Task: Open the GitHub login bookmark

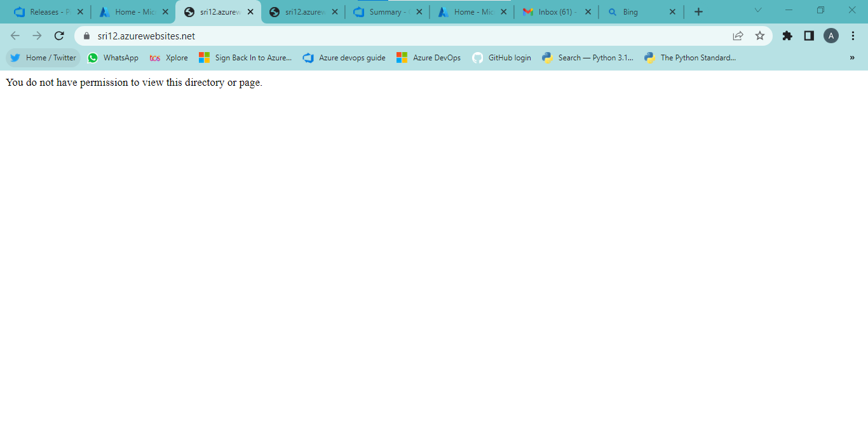Action: [502, 58]
